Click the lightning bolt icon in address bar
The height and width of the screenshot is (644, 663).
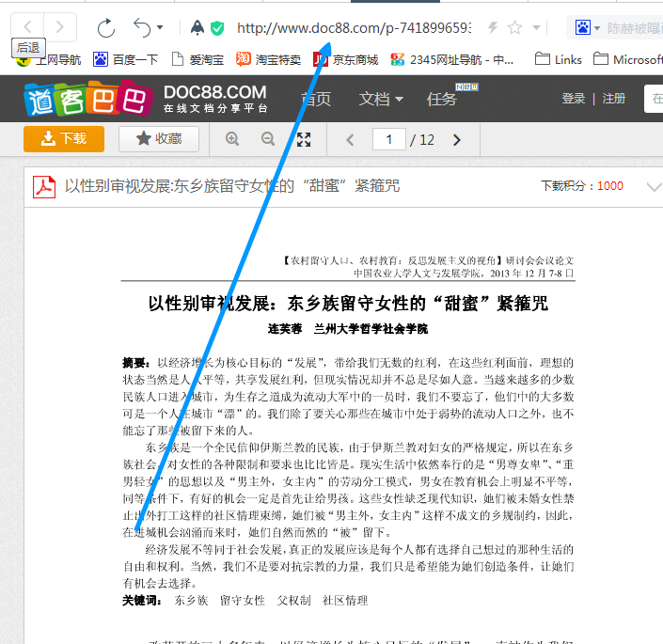[493, 28]
